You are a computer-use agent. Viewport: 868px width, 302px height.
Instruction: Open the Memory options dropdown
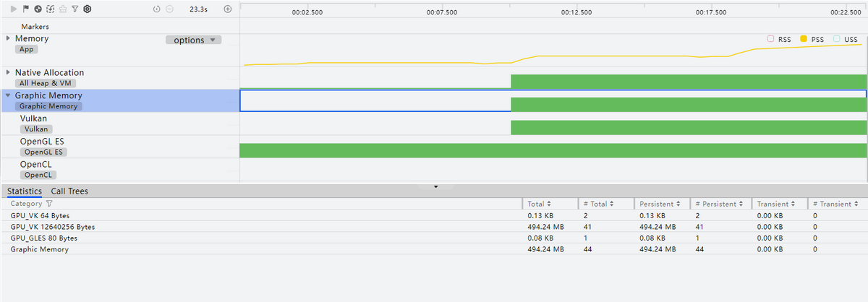coord(193,40)
